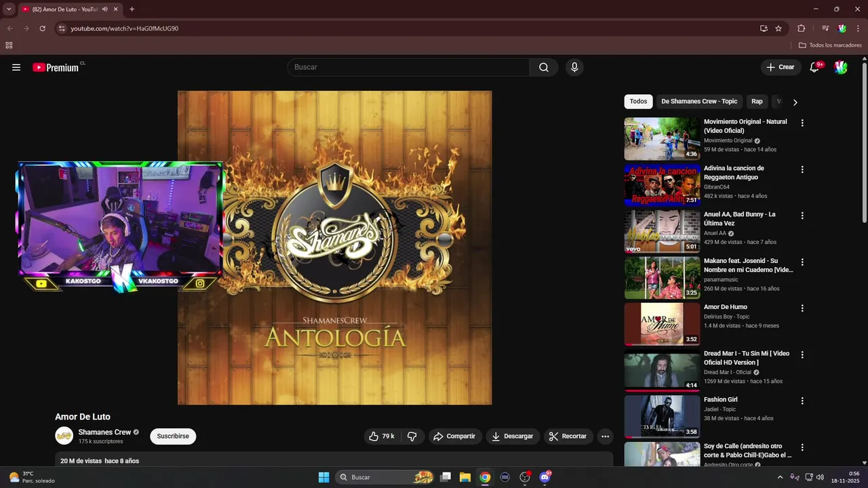The image size is (868, 488).
Task: Open Movimiento Original - Natural thumbnail
Action: pyautogui.click(x=662, y=139)
